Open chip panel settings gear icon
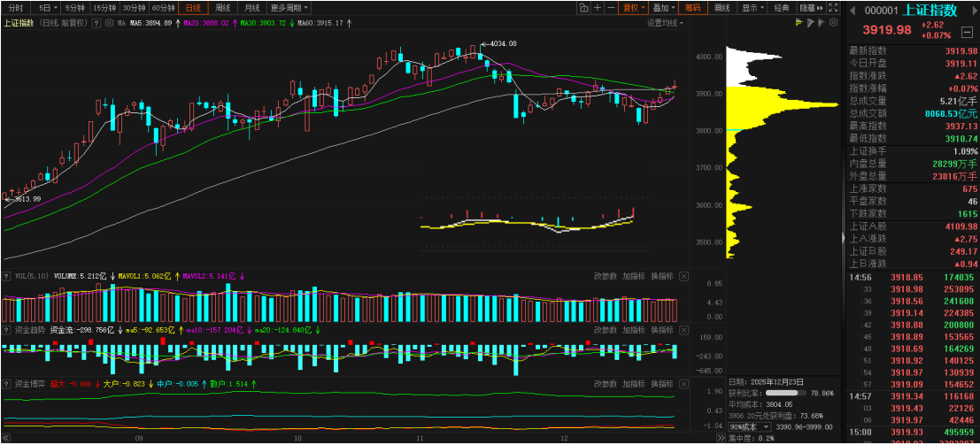 [832, 22]
